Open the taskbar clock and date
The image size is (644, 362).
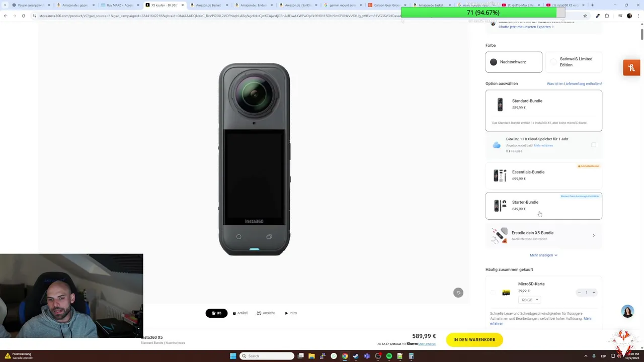click(x=631, y=356)
